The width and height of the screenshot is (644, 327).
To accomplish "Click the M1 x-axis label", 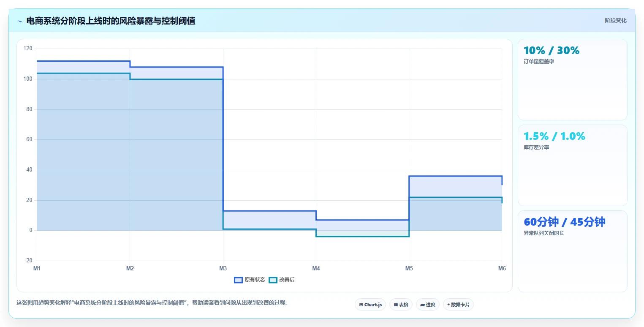I will point(37,268).
